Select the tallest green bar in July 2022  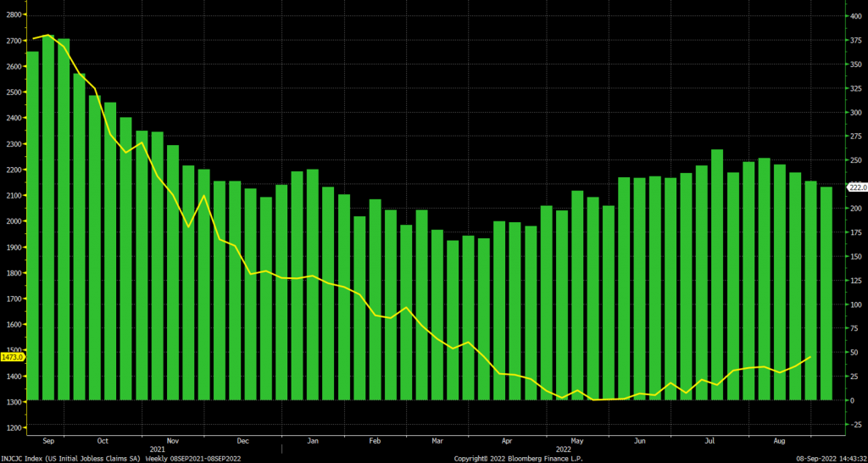[x=717, y=274]
